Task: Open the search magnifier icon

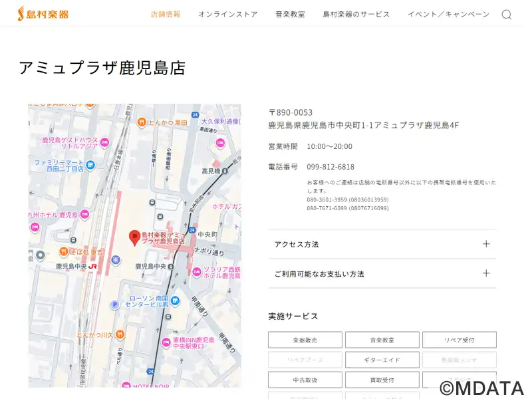Action: 507,15
